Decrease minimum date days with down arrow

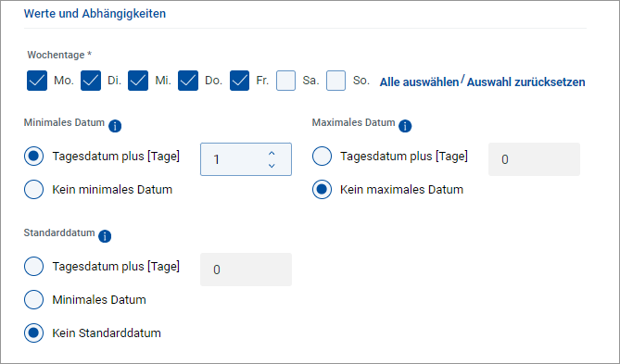click(x=272, y=166)
